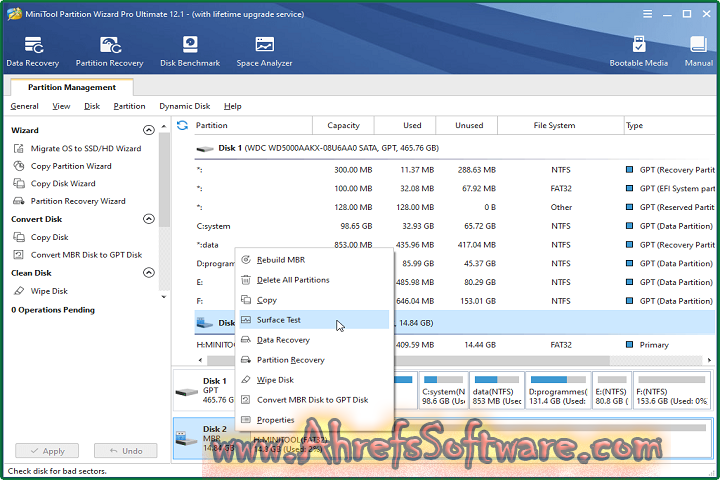720x480 pixels.
Task: Select the E: partition row
Action: click(x=455, y=282)
